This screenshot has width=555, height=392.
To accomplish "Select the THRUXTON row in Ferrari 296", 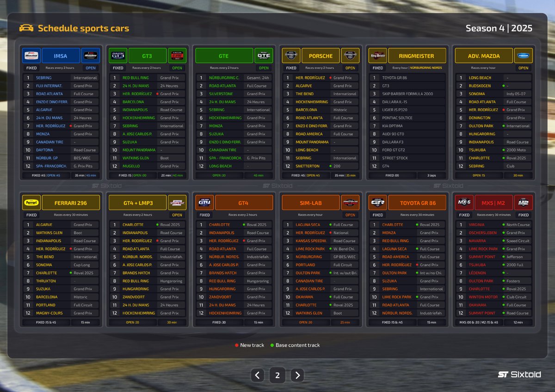I will point(61,281).
